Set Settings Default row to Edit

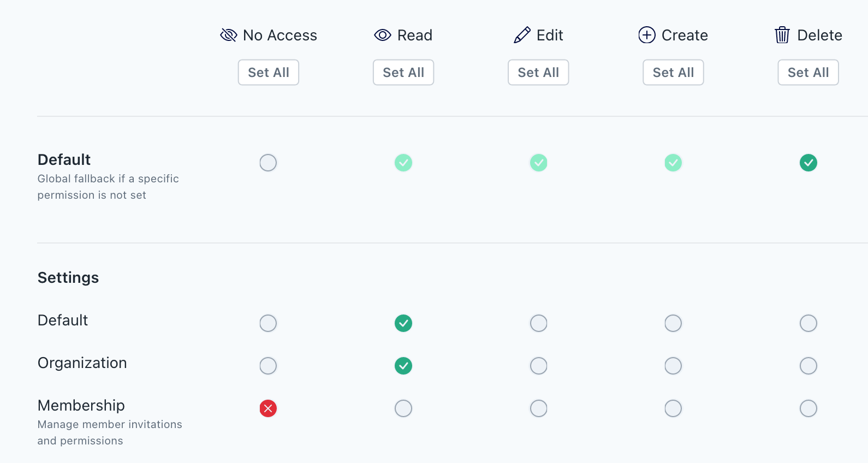tap(538, 323)
